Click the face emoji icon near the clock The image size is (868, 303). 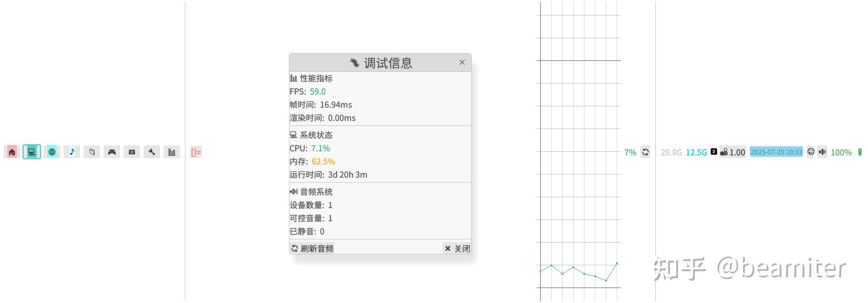[x=811, y=152]
